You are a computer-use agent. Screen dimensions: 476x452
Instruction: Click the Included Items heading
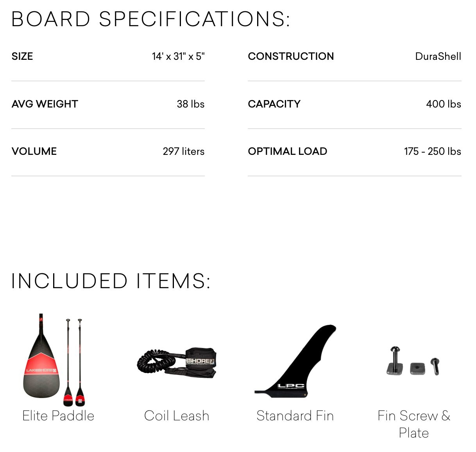111,281
